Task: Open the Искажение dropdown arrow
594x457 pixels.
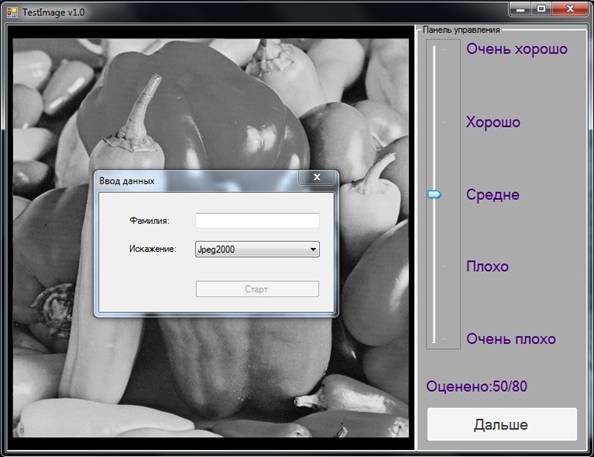Action: tap(313, 249)
